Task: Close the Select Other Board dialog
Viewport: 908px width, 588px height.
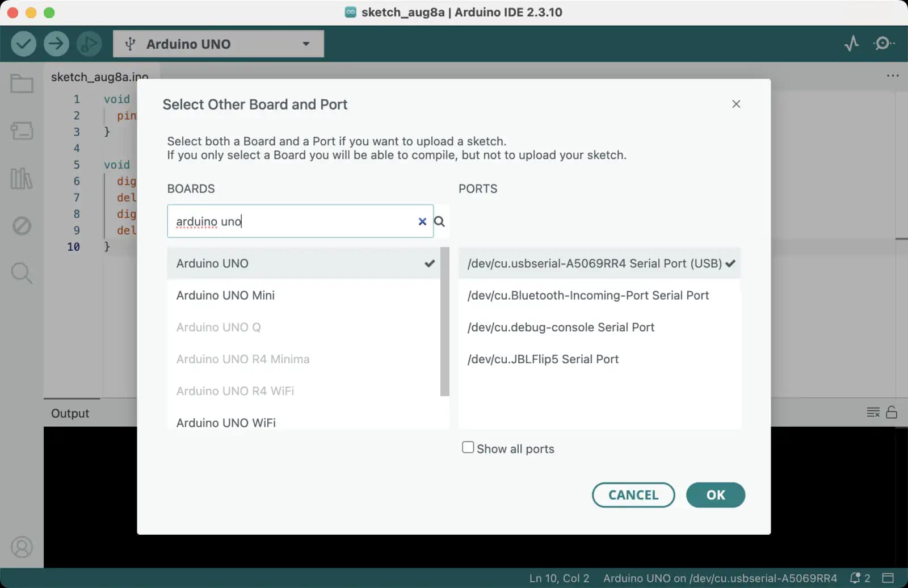Action: pyautogui.click(x=736, y=104)
